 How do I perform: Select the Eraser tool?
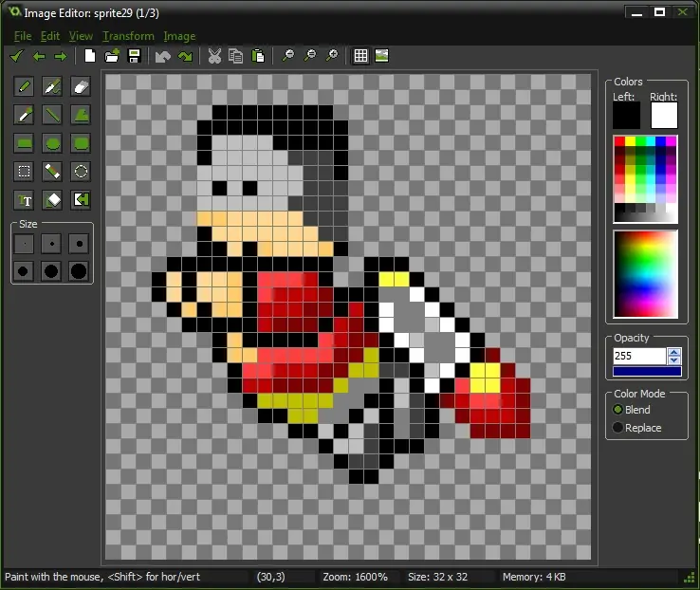point(81,86)
